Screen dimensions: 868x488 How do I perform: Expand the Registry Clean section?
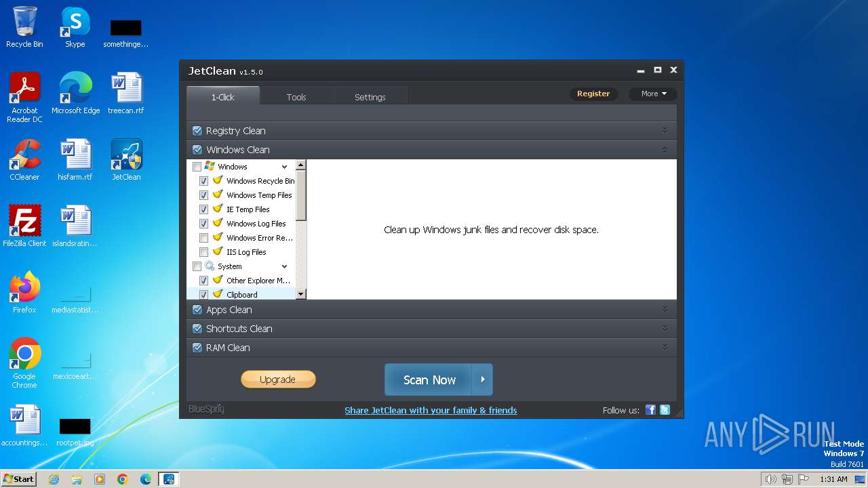[x=665, y=131]
